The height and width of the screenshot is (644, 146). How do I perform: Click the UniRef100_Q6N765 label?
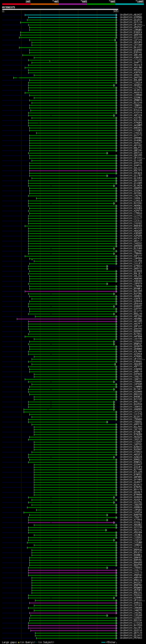[x=131, y=35]
